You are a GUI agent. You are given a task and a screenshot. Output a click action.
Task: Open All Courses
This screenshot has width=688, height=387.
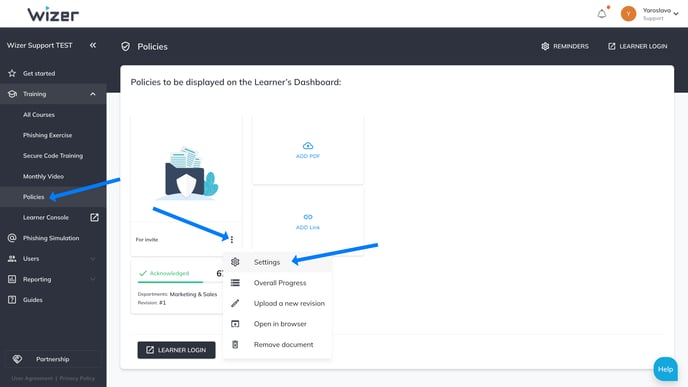[x=39, y=115]
